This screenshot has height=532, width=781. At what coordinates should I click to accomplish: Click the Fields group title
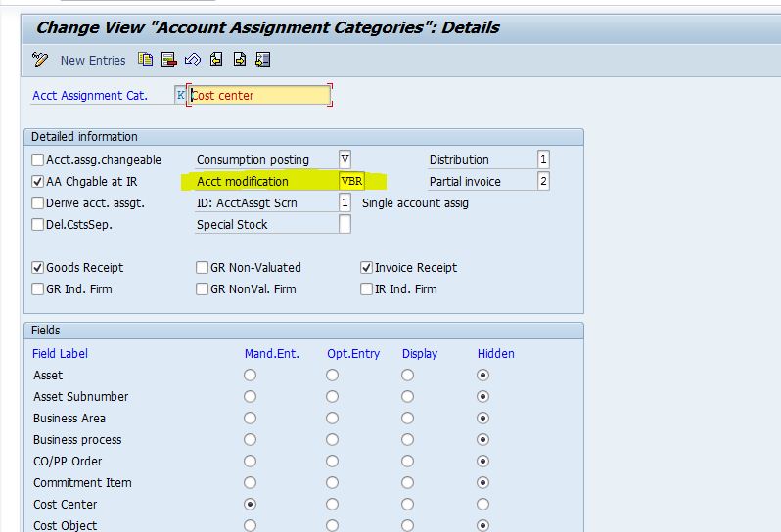coord(45,330)
